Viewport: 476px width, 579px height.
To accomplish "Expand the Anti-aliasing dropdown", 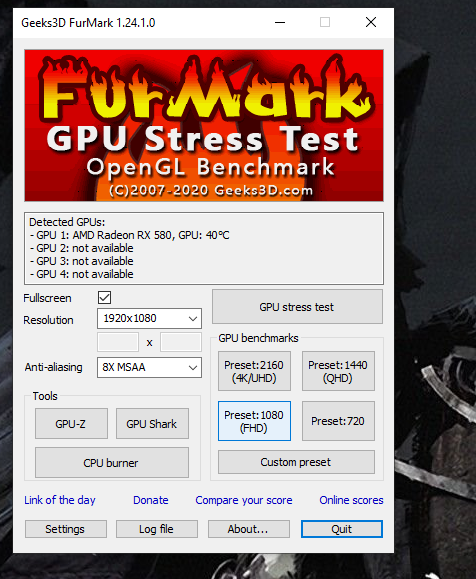I will (x=149, y=367).
